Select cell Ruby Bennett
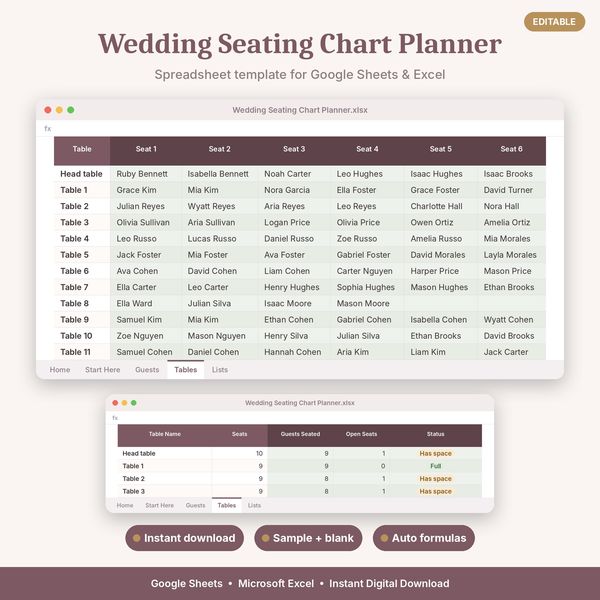Screen dimensions: 600x600 146,174
